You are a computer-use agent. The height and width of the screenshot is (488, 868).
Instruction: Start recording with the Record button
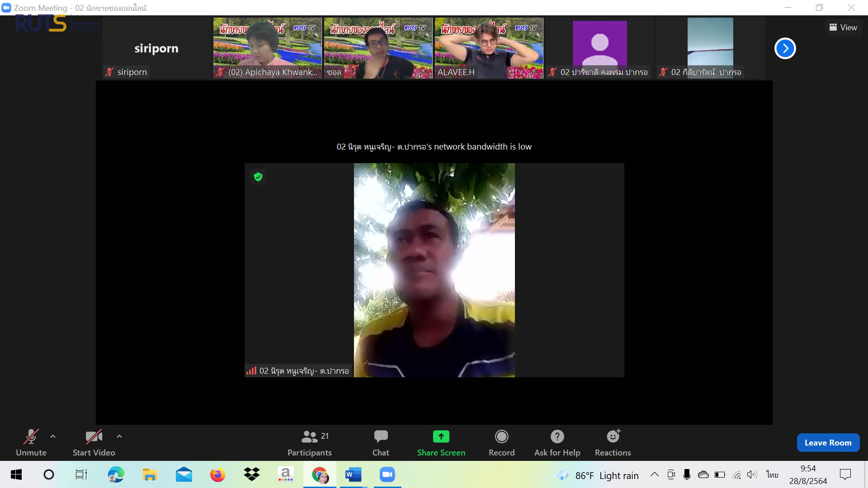click(502, 443)
